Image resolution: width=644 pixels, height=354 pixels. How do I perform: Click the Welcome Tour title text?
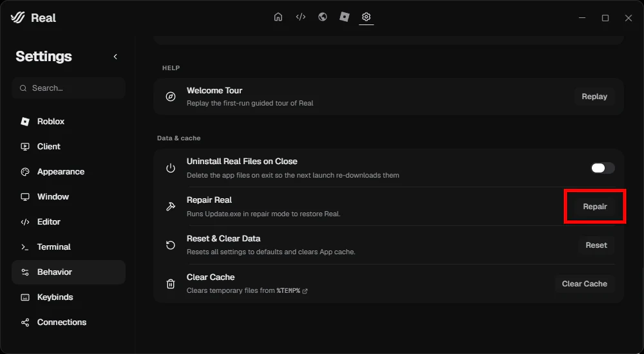click(x=214, y=90)
